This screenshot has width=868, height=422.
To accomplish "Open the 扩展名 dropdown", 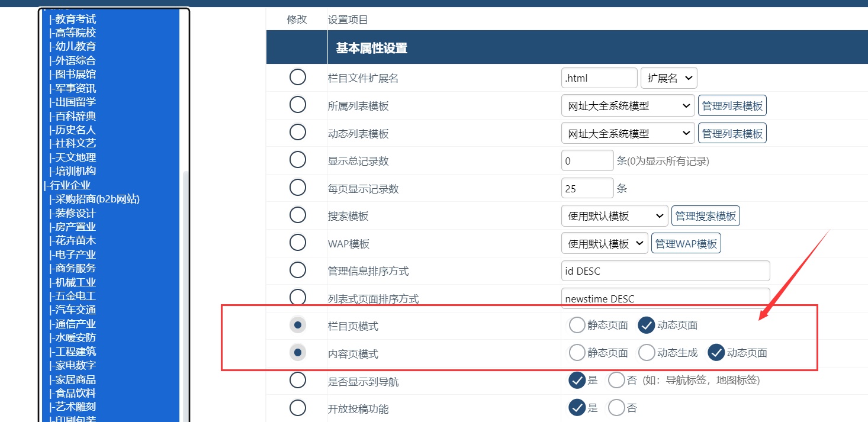I will click(x=668, y=78).
